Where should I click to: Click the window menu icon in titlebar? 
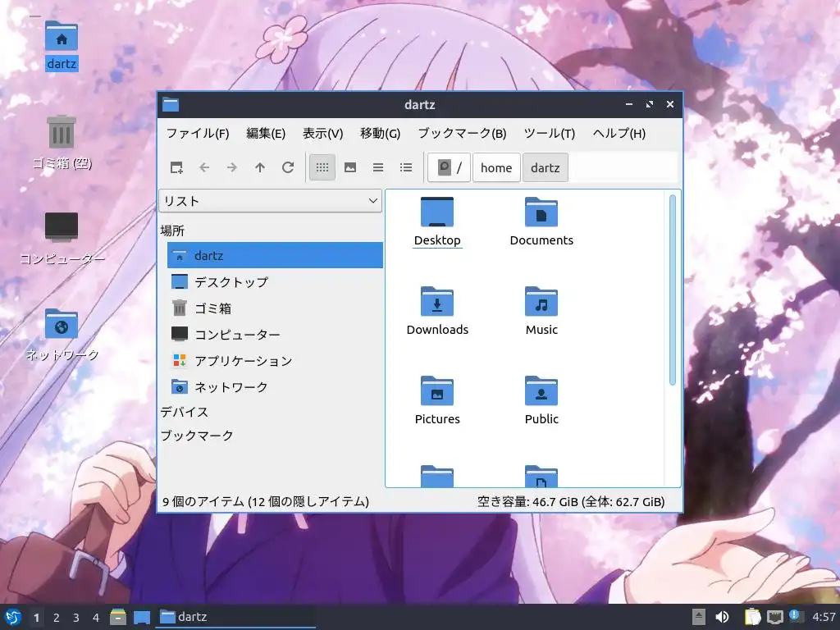pyautogui.click(x=171, y=104)
